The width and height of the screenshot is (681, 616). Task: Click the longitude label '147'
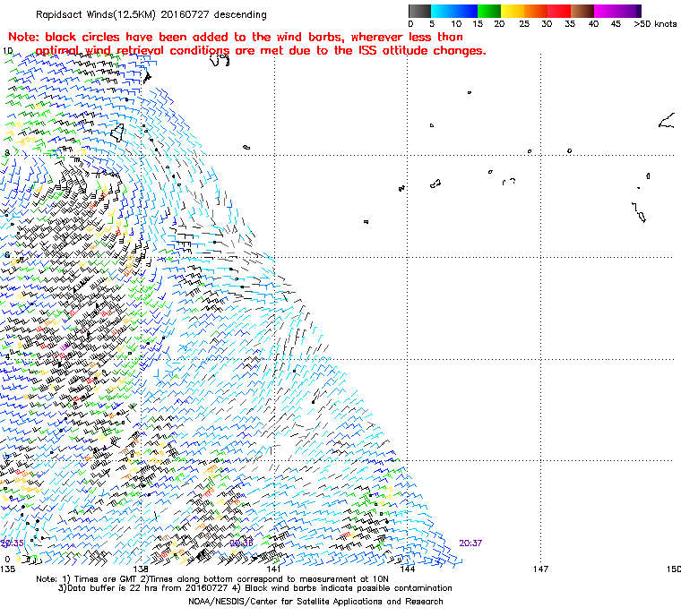540,569
